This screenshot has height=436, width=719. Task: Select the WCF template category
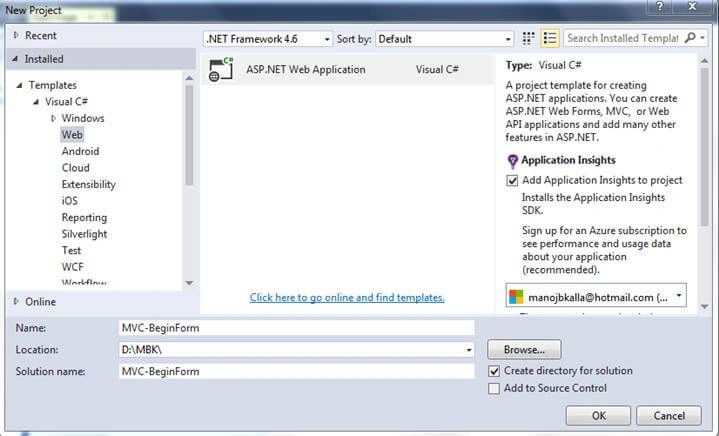click(x=72, y=267)
